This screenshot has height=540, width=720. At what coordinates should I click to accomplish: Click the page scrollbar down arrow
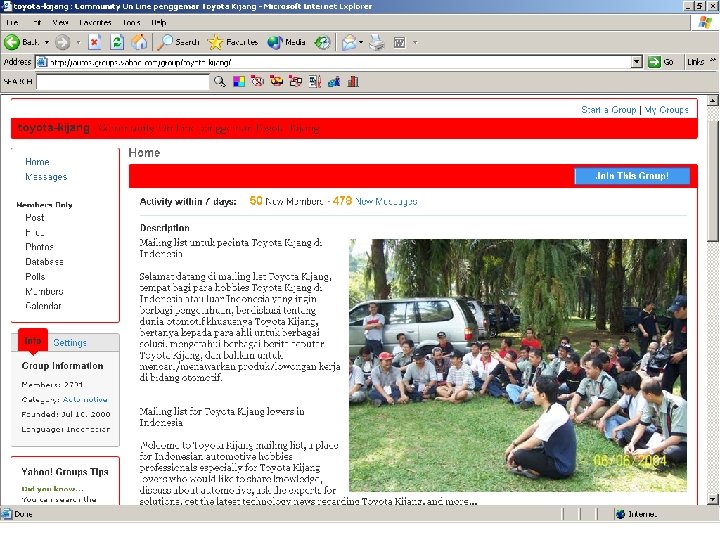[x=712, y=499]
